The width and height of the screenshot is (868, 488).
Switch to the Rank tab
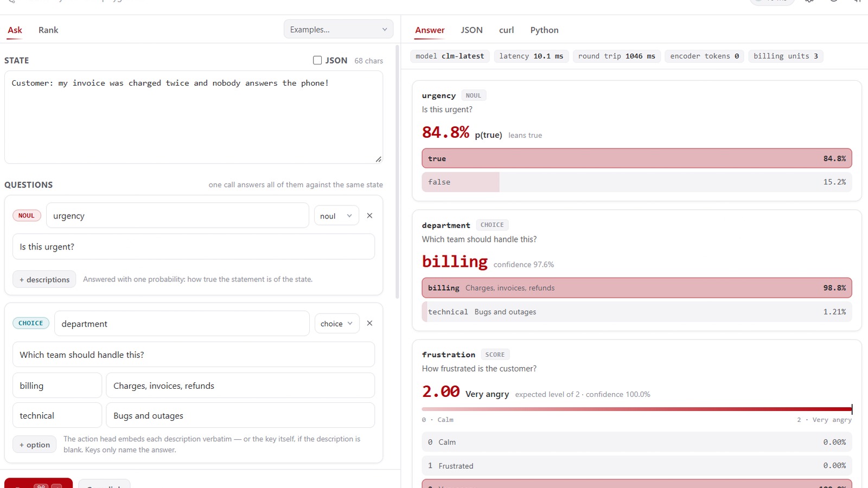point(48,30)
